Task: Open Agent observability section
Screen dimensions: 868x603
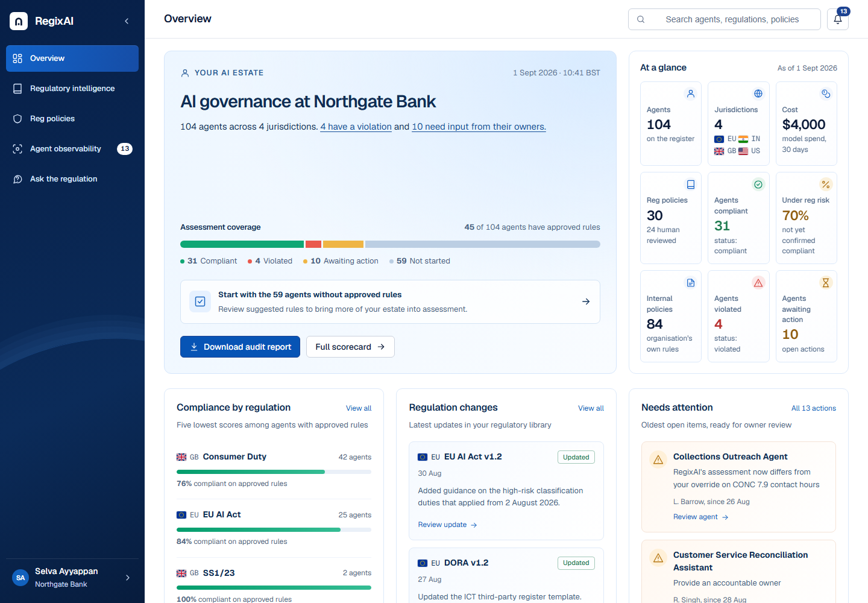Action: pos(72,149)
